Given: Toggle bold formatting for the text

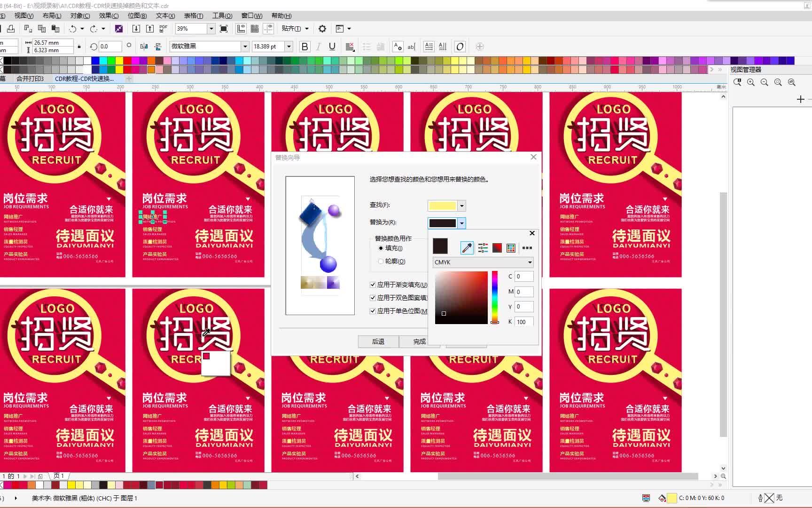Looking at the screenshot, I should pyautogui.click(x=304, y=47).
